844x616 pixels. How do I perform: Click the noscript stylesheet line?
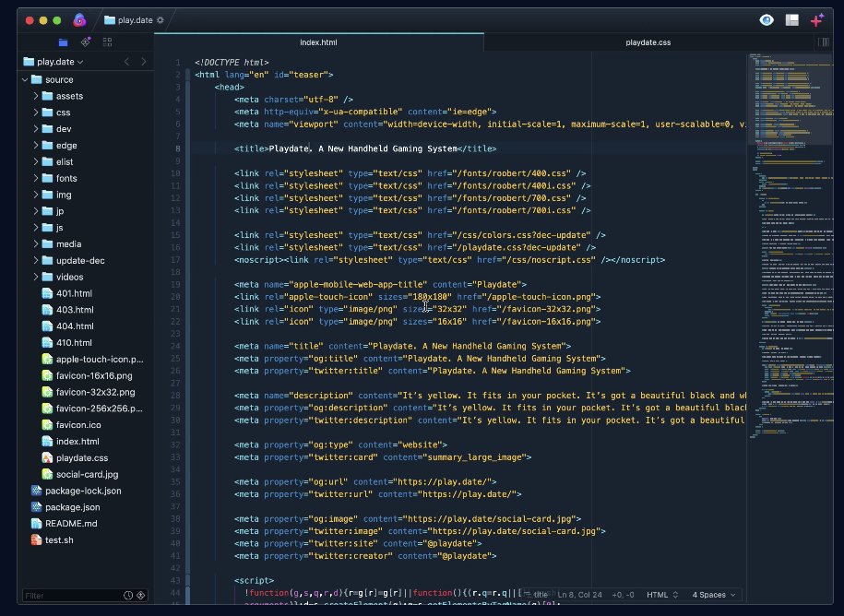click(449, 260)
